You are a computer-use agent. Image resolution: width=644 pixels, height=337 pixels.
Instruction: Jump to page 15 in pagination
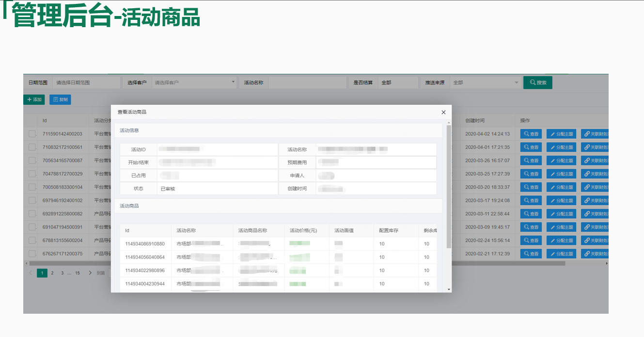(78, 273)
